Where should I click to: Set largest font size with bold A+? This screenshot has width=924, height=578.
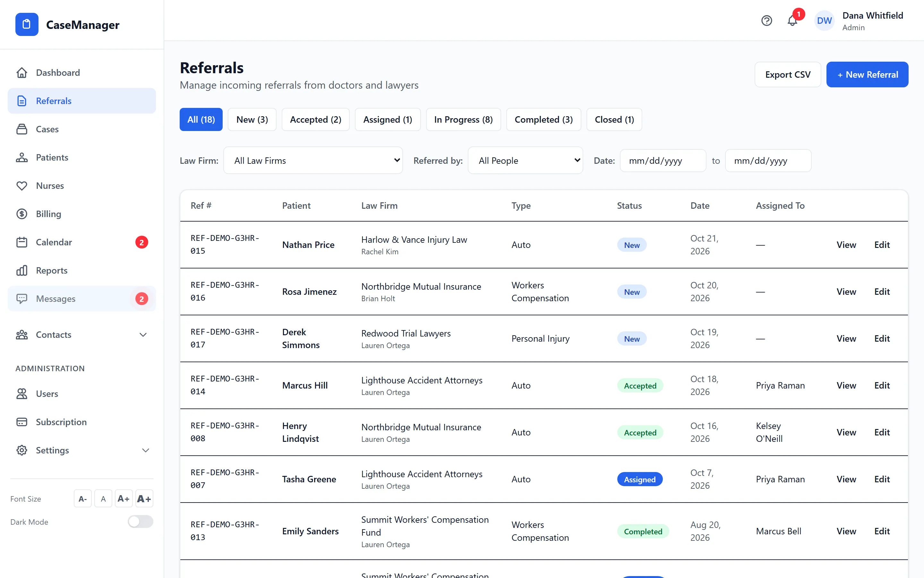coord(144,498)
